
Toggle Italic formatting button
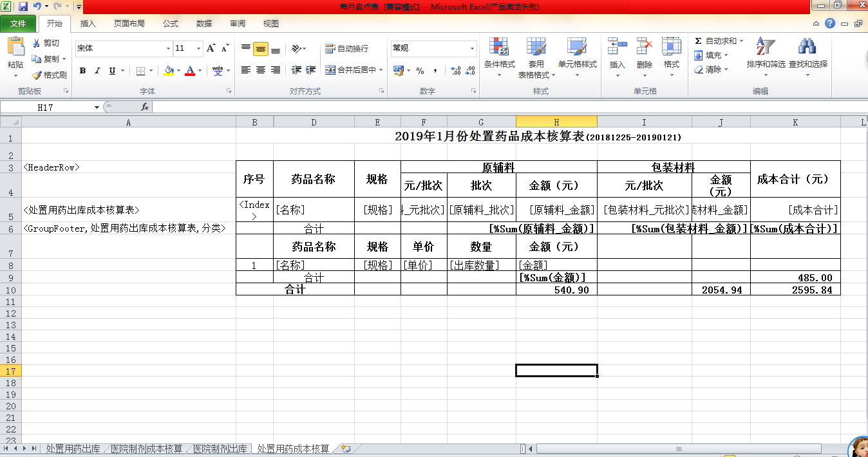coord(98,71)
